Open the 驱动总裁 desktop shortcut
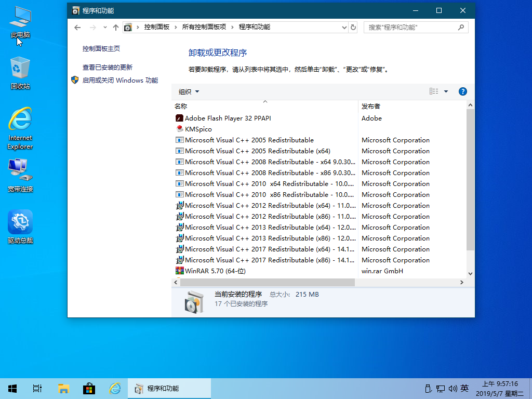The width and height of the screenshot is (532, 399). (20, 227)
